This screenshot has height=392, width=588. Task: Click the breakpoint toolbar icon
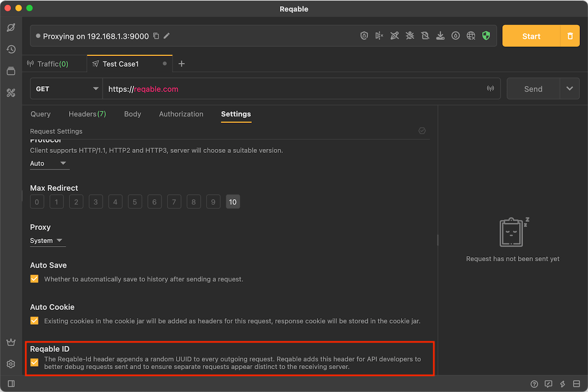coord(379,35)
